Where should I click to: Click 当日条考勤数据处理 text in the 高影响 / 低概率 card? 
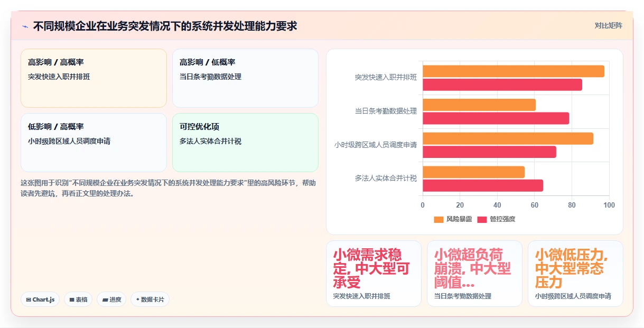210,77
